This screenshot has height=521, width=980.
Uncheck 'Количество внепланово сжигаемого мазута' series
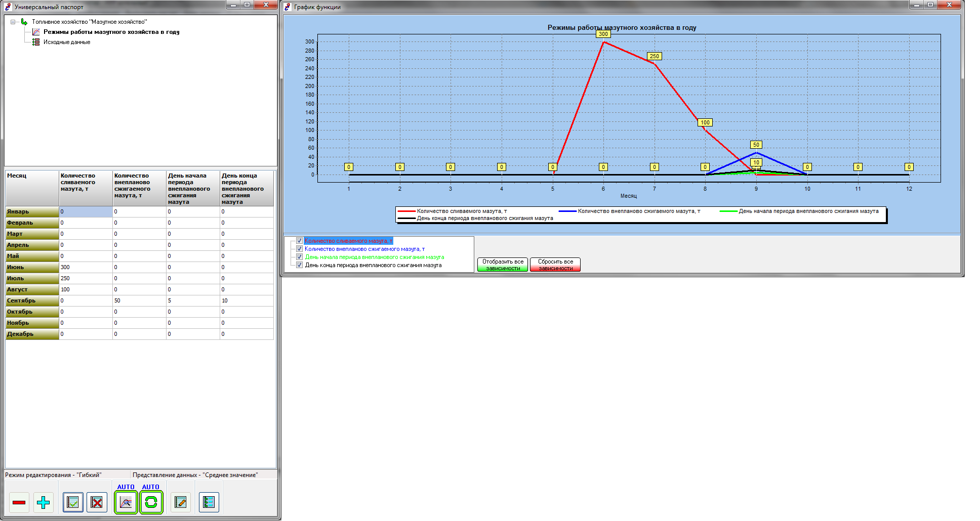299,249
